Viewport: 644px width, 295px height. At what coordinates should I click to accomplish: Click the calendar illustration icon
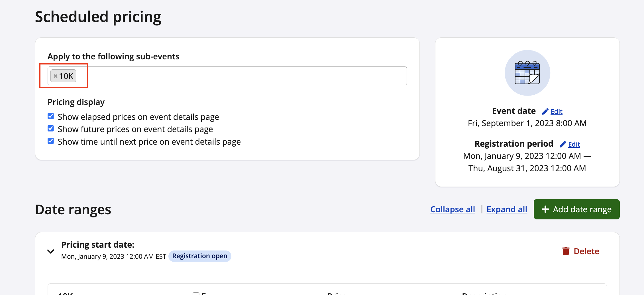(527, 73)
